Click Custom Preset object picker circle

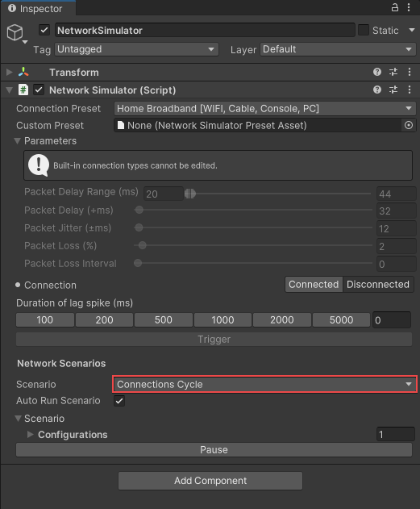point(409,125)
